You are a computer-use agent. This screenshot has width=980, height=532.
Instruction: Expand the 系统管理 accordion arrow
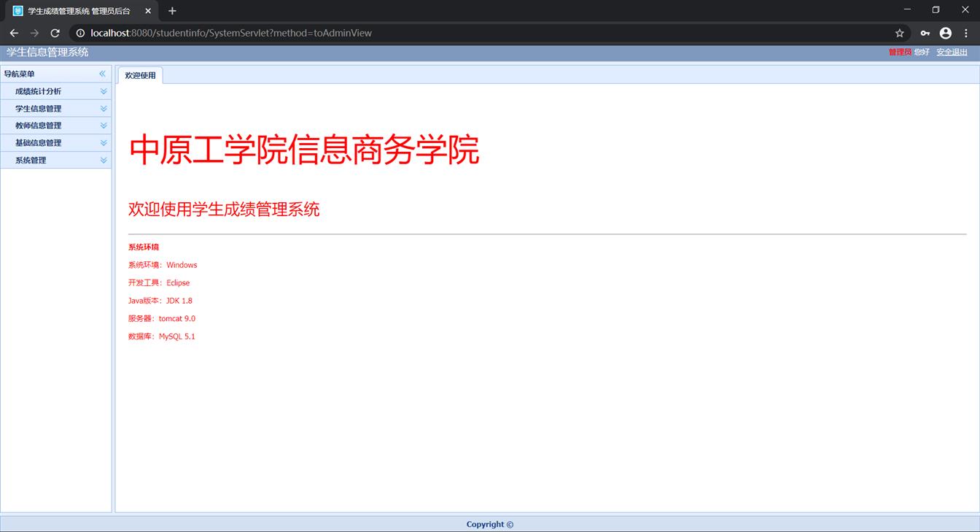point(104,160)
